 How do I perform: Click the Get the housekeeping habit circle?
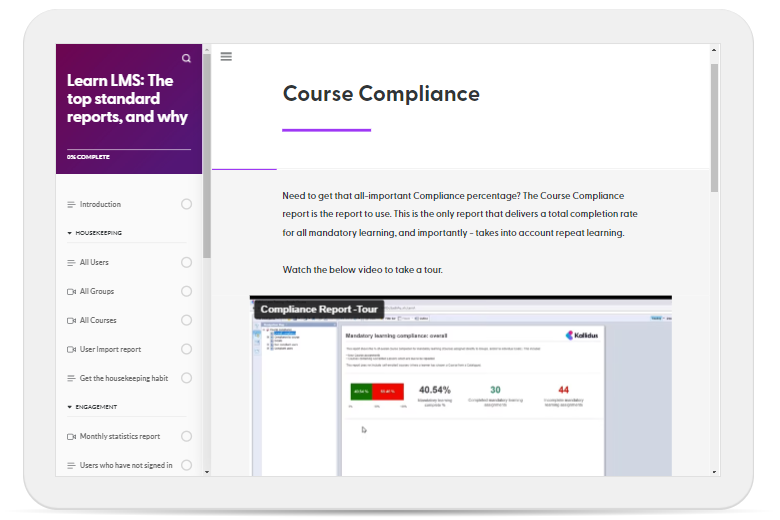coord(186,378)
